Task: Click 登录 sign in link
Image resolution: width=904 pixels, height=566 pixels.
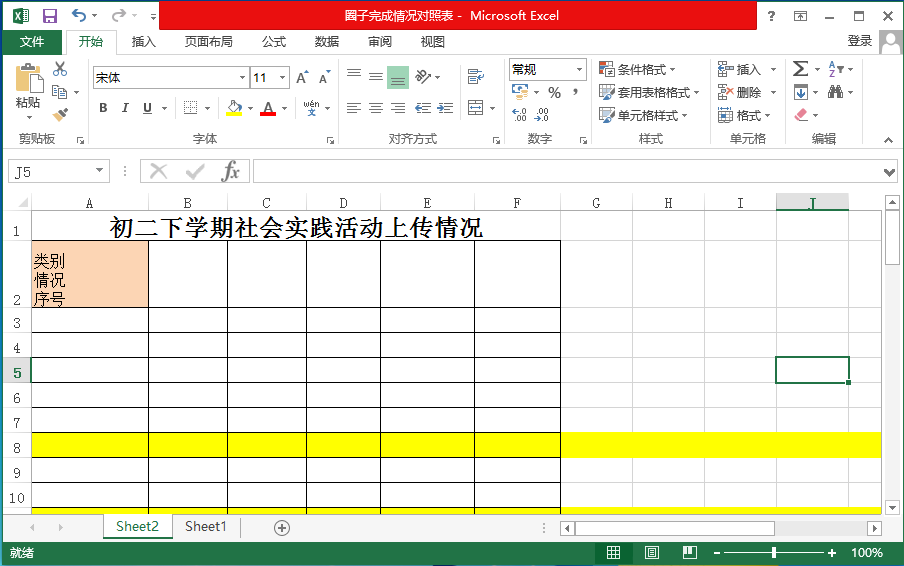Action: coord(860,41)
